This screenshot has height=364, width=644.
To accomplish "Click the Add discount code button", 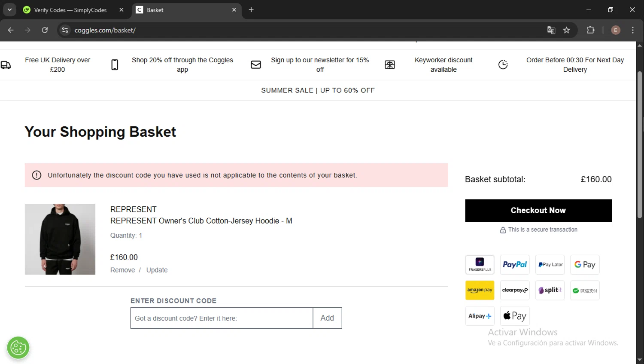I will coord(327,318).
